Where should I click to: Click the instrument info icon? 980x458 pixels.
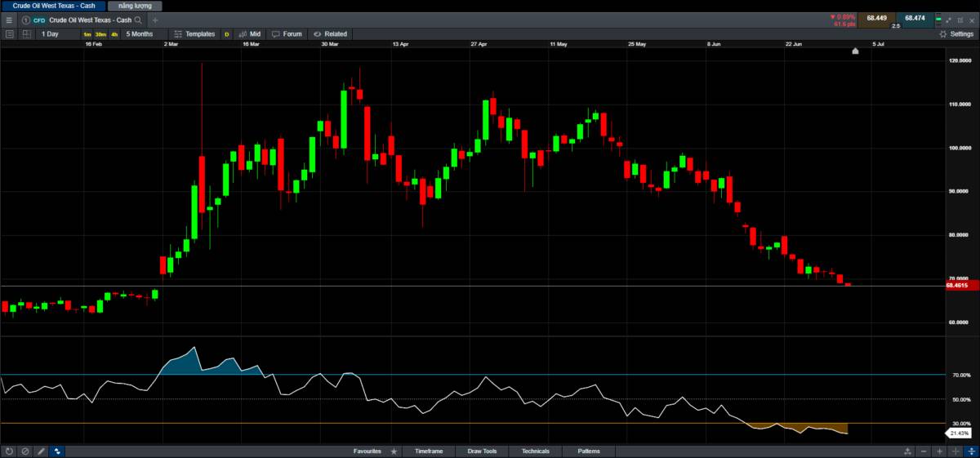pos(25,20)
